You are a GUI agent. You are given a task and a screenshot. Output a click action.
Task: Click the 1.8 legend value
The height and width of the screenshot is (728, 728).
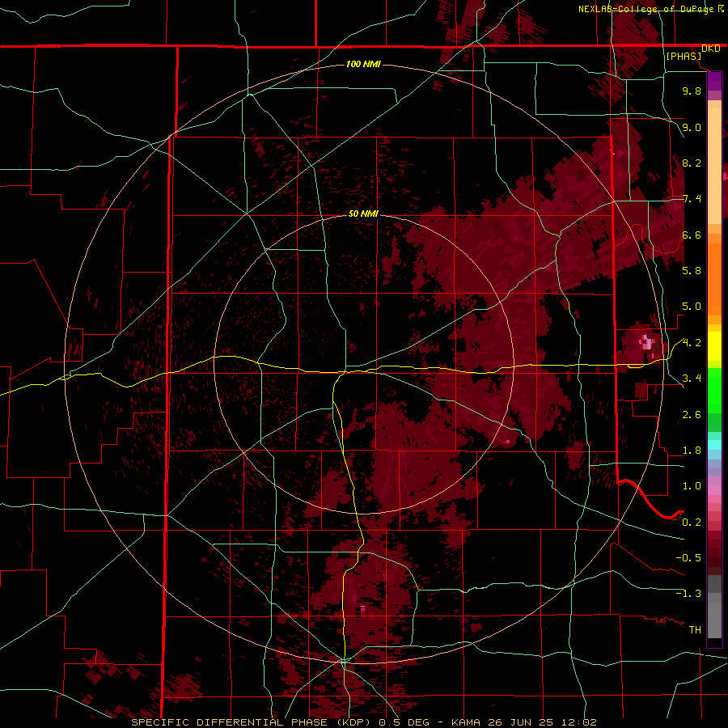(x=692, y=450)
